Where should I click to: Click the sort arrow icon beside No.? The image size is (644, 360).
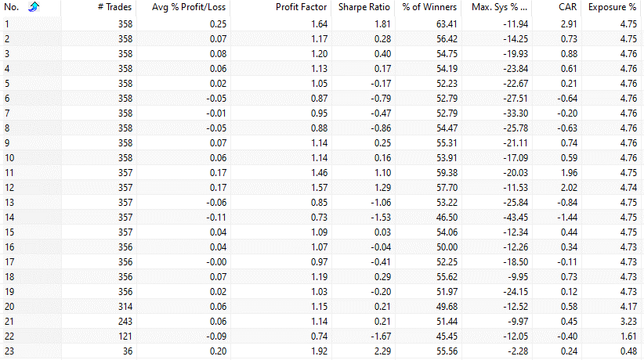point(33,7)
